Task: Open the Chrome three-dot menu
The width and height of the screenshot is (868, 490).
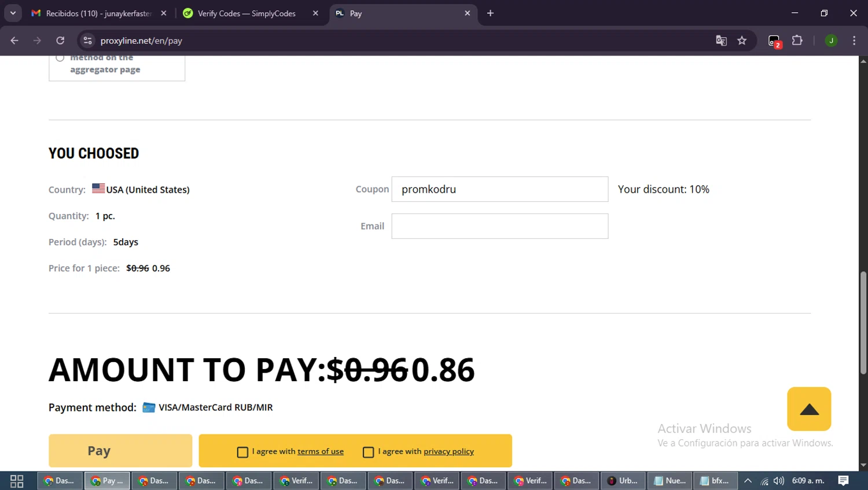Action: (854, 40)
